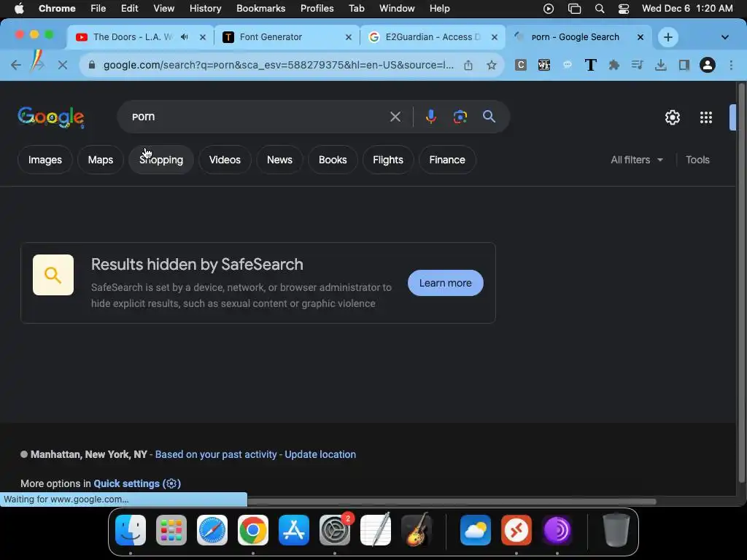The height and width of the screenshot is (560, 747).
Task: Filter results by Videos
Action: click(225, 160)
